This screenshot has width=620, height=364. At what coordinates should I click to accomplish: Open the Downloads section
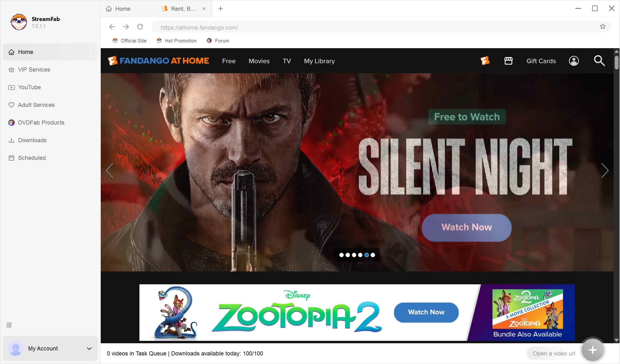pyautogui.click(x=32, y=140)
